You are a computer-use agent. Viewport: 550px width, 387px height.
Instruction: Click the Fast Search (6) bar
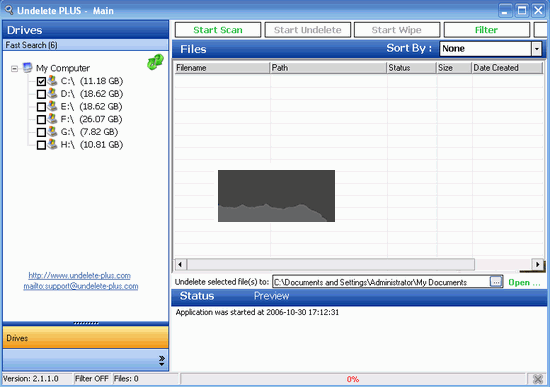pos(86,45)
